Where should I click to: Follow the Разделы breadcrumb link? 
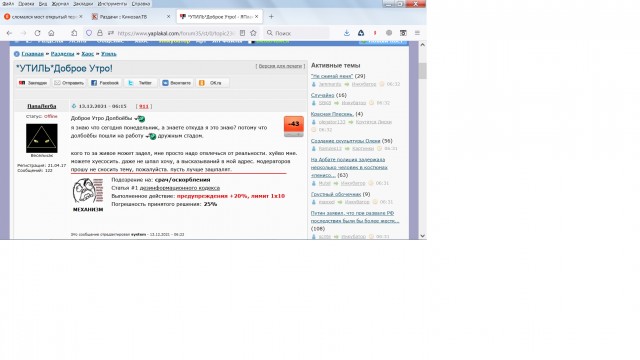tap(62, 54)
